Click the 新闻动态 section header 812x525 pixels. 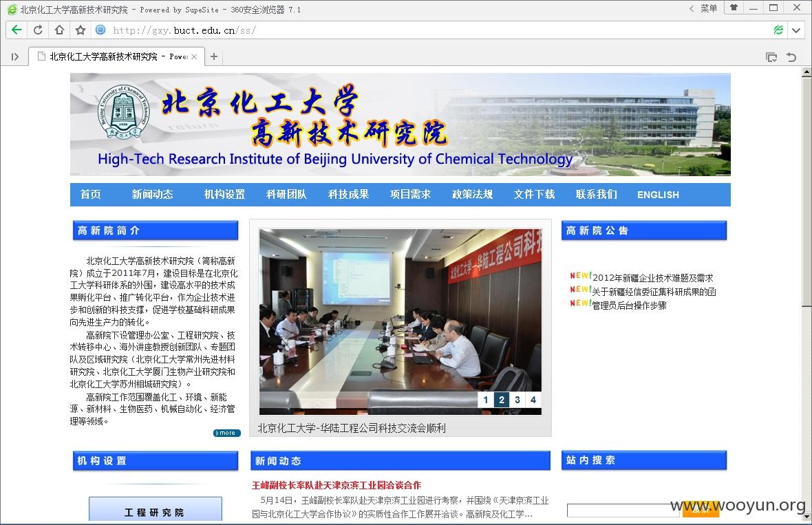(x=400, y=461)
